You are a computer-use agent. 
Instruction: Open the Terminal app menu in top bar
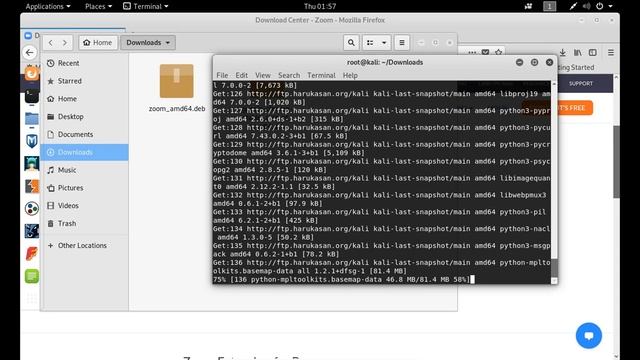[x=146, y=6]
